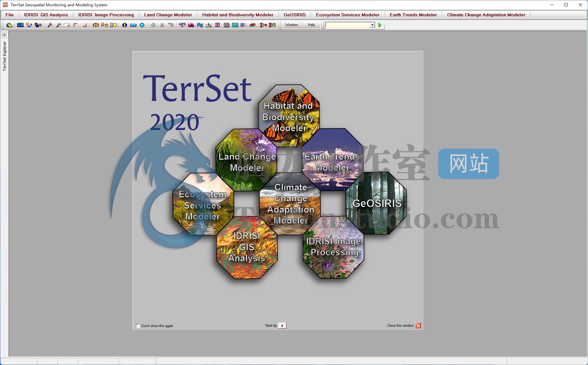Click the Display Launcher world map icon
Image resolution: width=588 pixels, height=365 pixels.
pos(20,25)
